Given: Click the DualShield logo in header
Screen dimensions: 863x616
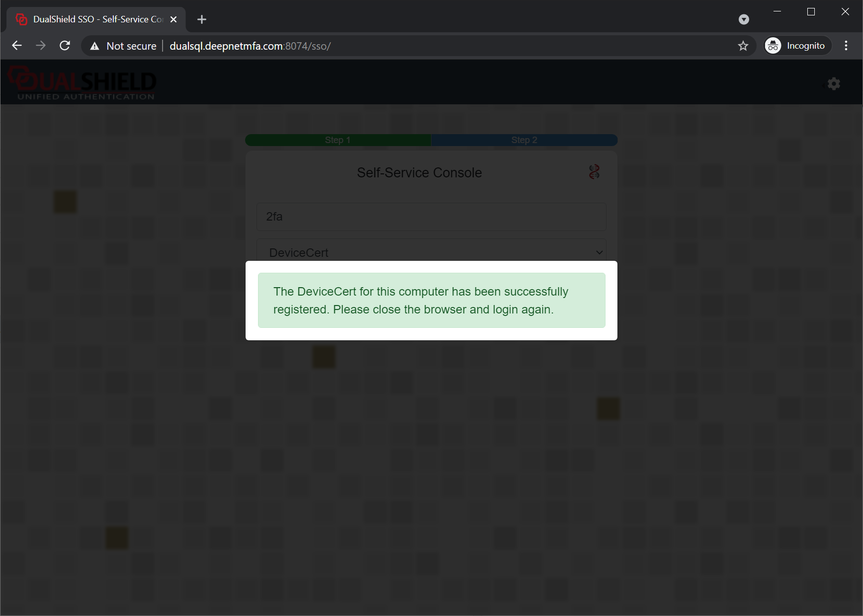Looking at the screenshot, I should (83, 83).
